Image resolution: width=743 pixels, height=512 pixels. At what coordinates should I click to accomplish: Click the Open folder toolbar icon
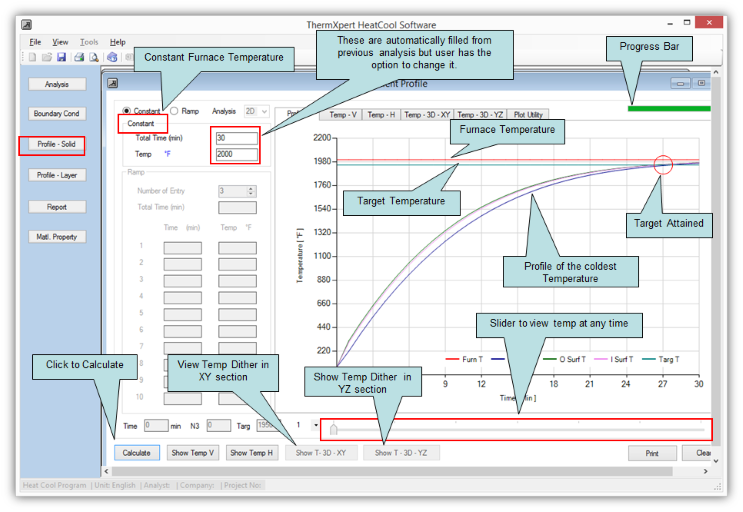[x=46, y=57]
